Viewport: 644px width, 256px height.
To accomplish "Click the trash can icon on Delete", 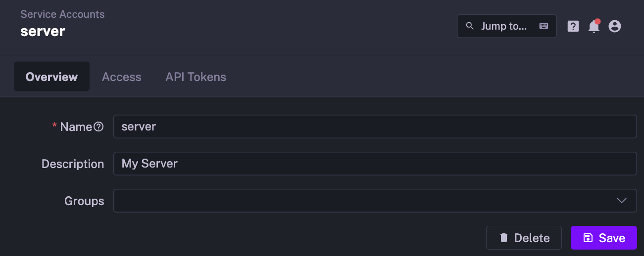I will [x=504, y=238].
